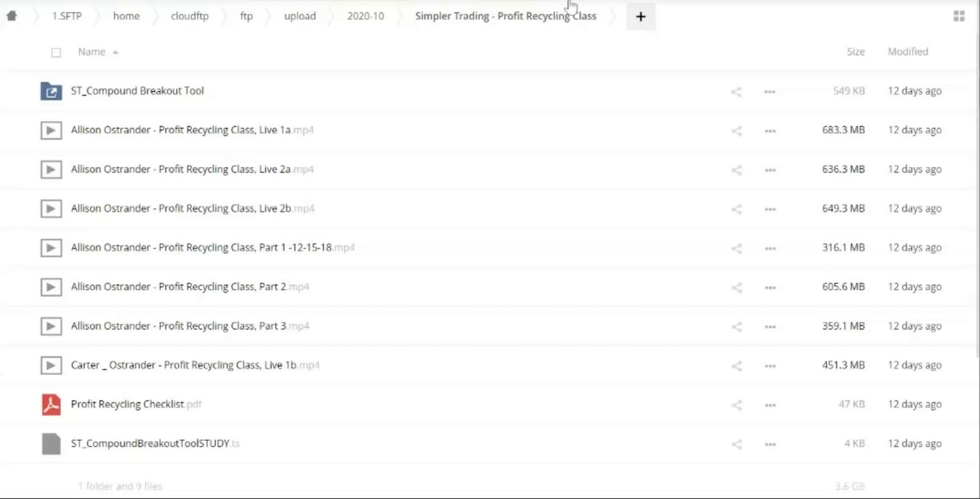Image resolution: width=980 pixels, height=499 pixels.
Task: Share the Part 3.mp4 file
Action: tap(736, 326)
